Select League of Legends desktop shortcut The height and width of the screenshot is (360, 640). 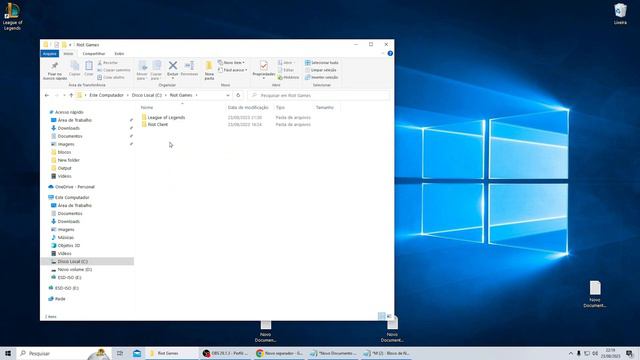click(12, 16)
